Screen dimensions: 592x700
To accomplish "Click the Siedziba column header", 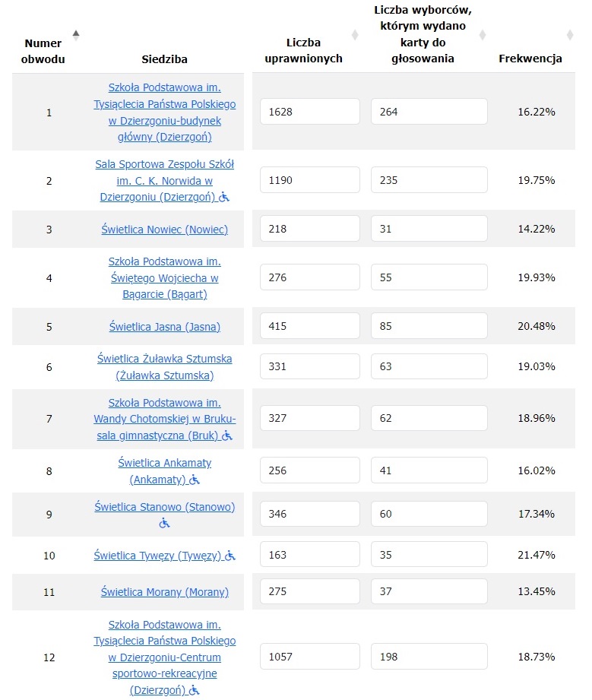I will tap(164, 59).
